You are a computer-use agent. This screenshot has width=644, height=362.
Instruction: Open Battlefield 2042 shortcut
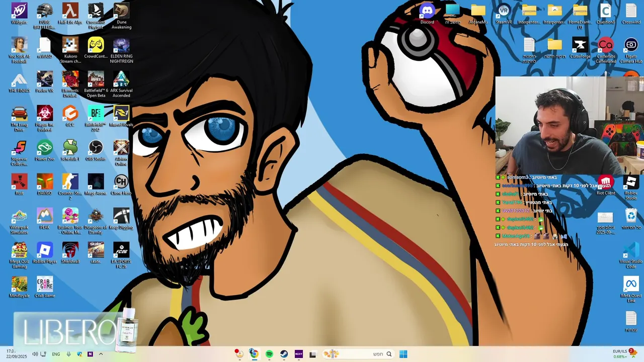point(96,119)
